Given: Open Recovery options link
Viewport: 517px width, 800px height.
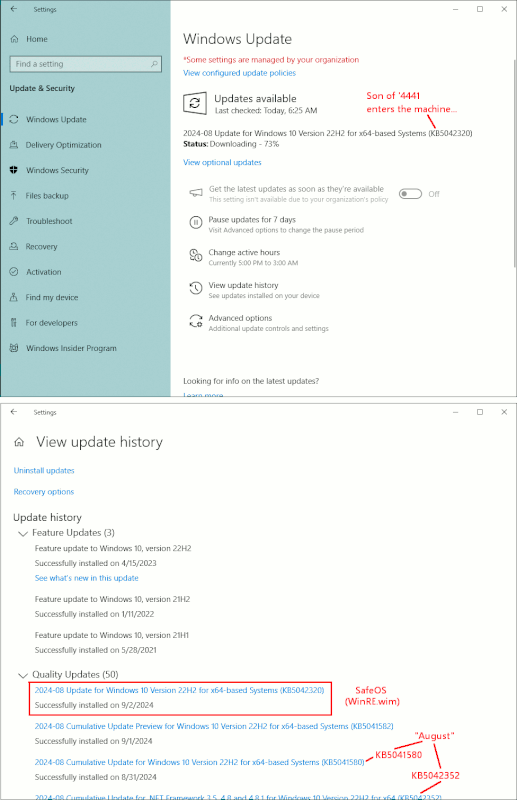Looking at the screenshot, I should [44, 492].
